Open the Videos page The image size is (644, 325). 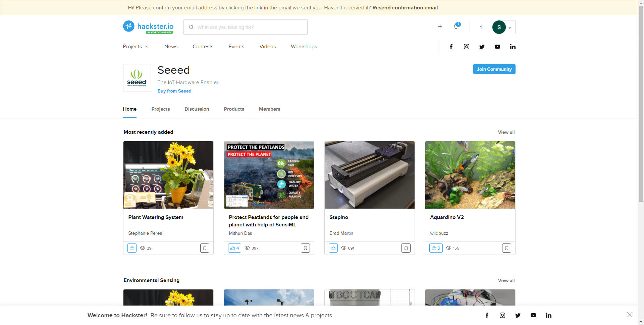point(268,47)
